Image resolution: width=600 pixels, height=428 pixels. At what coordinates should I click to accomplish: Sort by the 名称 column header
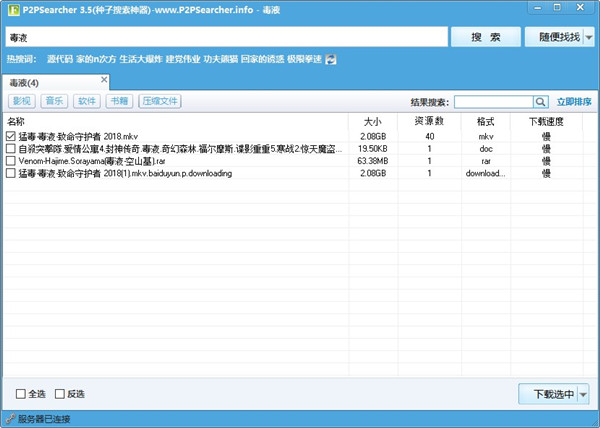[16, 122]
